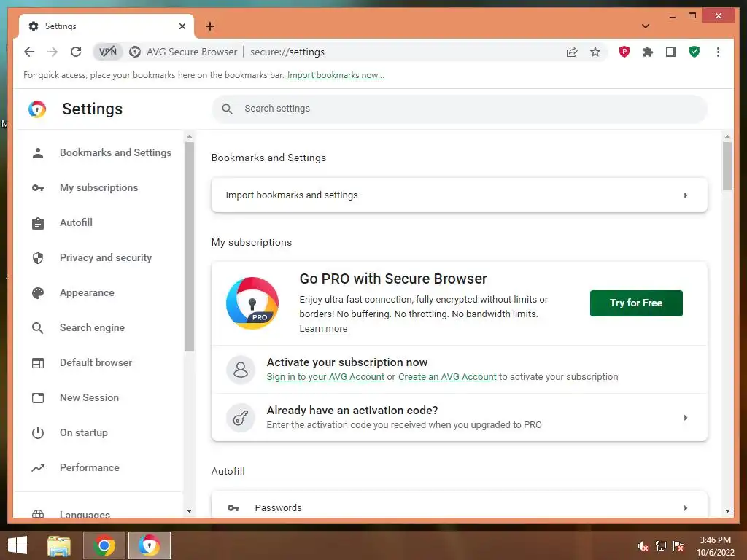Open the tab search dropdown chevron
This screenshot has height=560, width=747.
tap(646, 26)
